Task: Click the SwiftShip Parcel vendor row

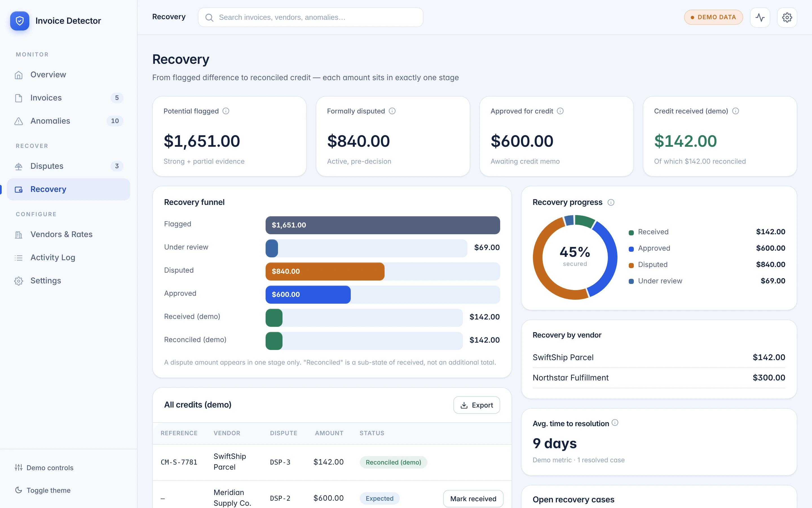Action: [659, 358]
